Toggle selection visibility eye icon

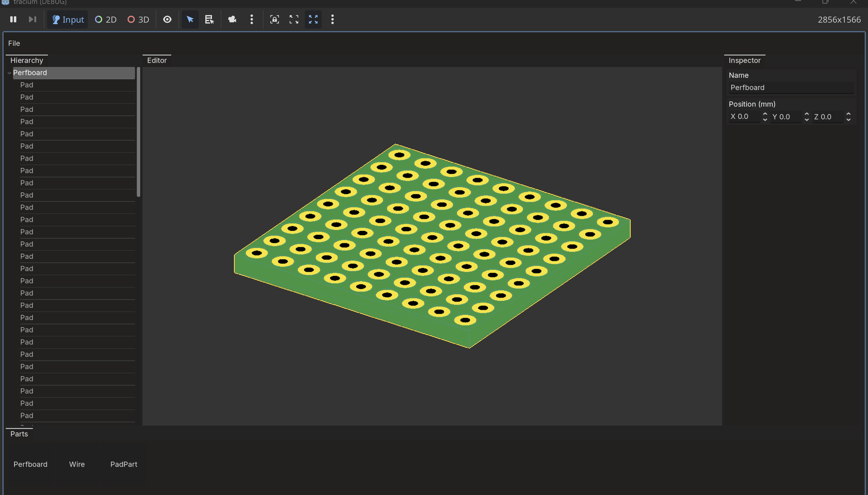pos(167,19)
